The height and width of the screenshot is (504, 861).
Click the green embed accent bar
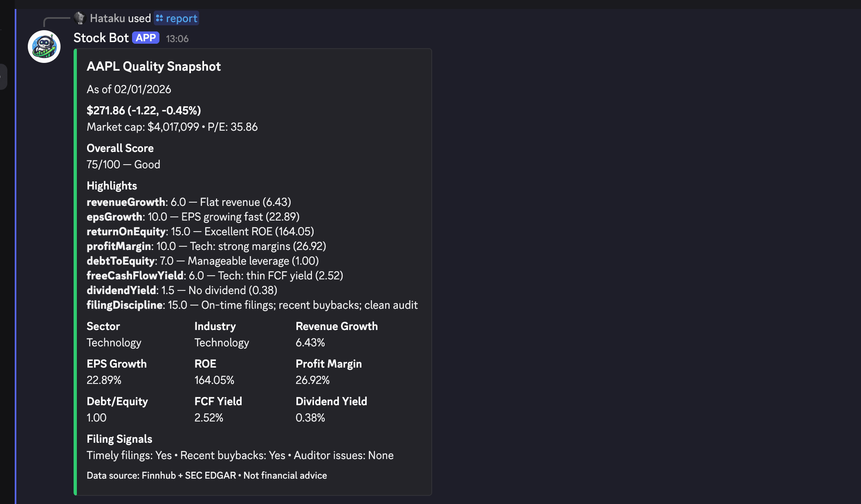(76, 270)
